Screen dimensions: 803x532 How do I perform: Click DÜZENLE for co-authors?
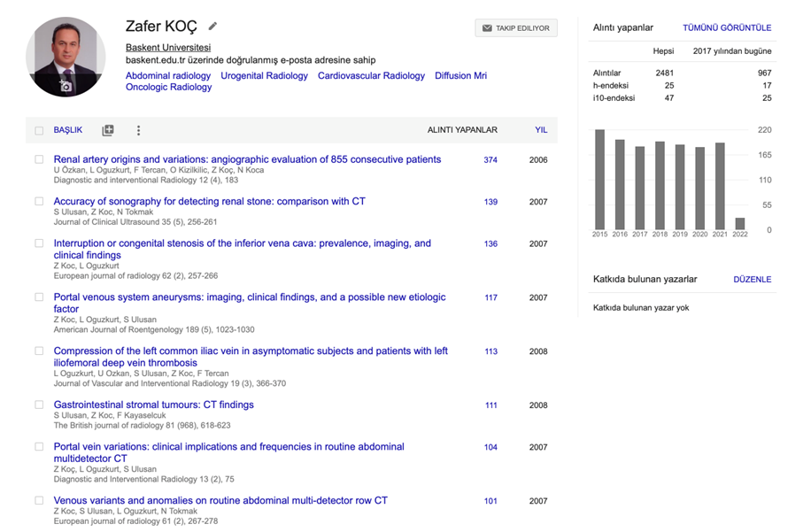tap(752, 280)
